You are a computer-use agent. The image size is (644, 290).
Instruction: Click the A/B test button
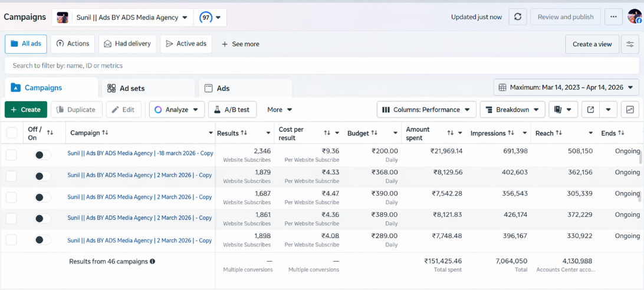click(232, 110)
